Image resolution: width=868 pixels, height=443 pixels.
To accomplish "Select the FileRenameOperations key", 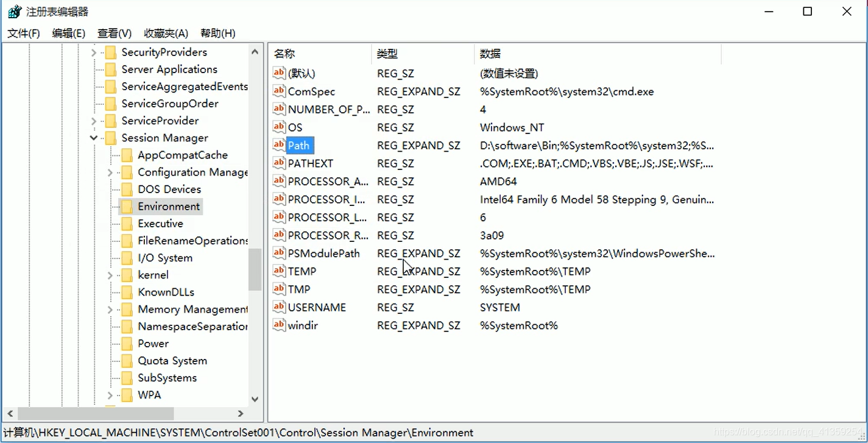I will pyautogui.click(x=192, y=241).
